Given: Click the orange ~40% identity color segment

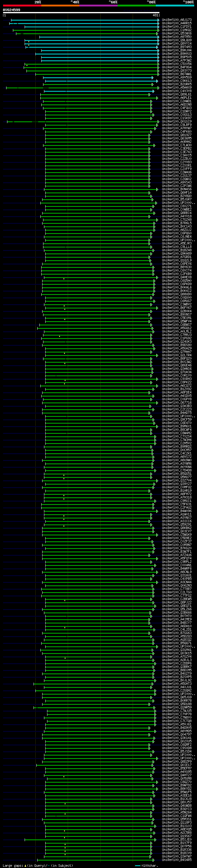Looking at the screenshot, I should click(x=60, y=6).
